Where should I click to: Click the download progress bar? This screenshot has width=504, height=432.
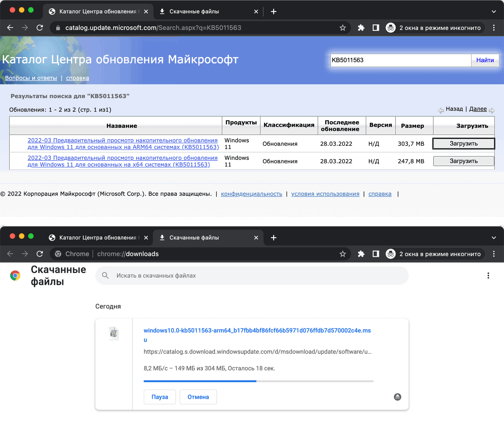click(x=259, y=381)
